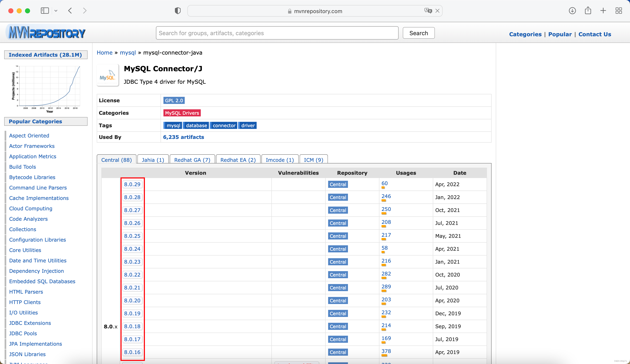Switch to the Redhat GA (7) tab

pos(192,160)
